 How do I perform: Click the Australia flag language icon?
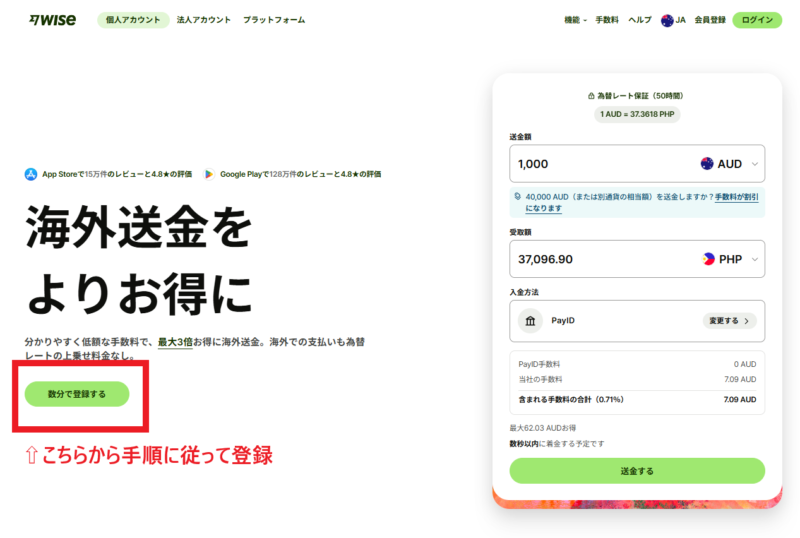667,20
